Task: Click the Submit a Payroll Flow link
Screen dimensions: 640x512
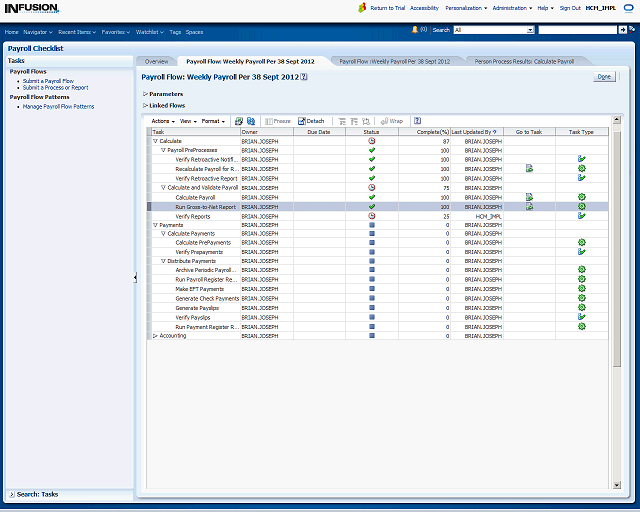Action: (x=48, y=81)
